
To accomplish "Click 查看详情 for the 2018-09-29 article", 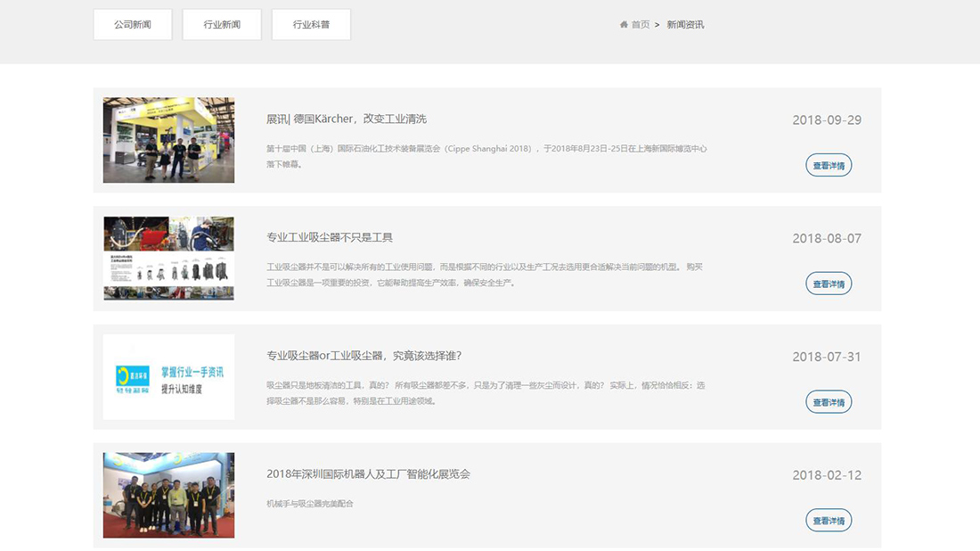I will tap(829, 165).
